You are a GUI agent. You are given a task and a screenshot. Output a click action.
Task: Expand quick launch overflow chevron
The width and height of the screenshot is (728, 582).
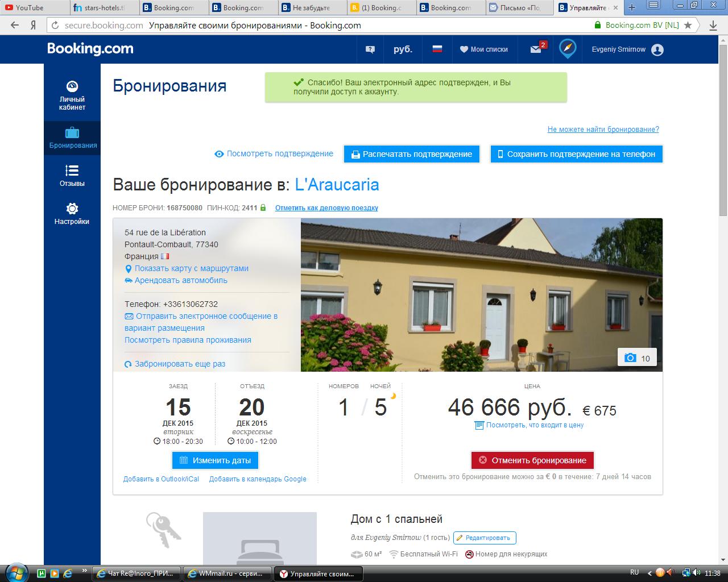pyautogui.click(x=85, y=570)
